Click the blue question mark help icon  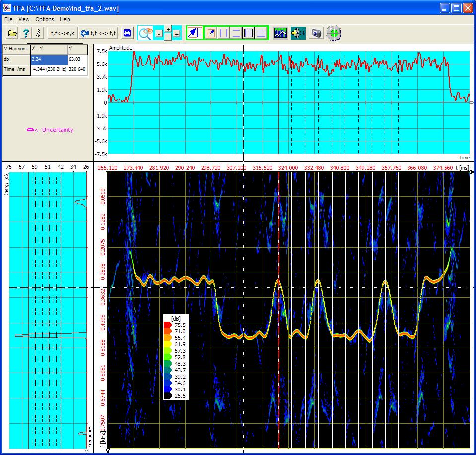[26, 33]
